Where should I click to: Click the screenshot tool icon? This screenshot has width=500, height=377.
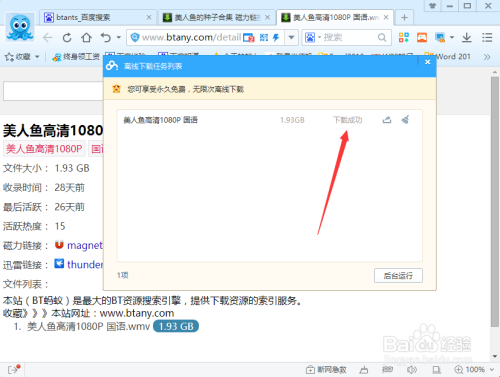pos(440,37)
